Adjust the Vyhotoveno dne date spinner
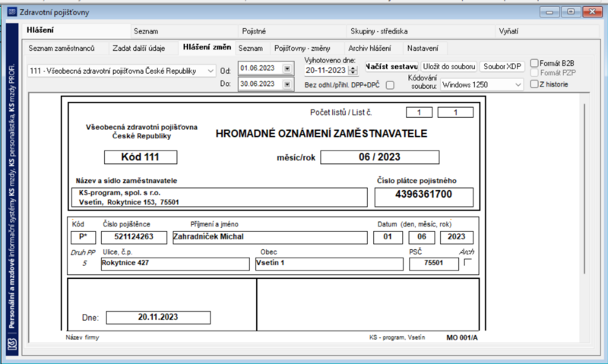 (353, 70)
